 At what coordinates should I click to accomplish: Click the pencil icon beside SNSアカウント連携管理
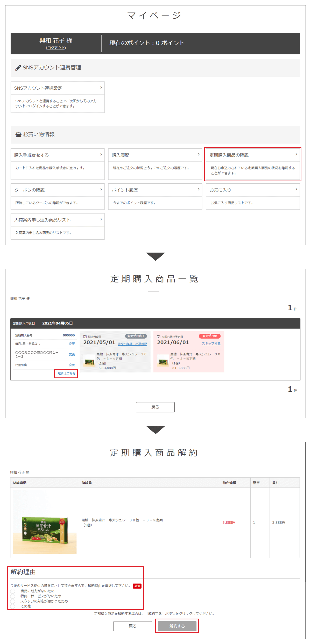coord(18,68)
